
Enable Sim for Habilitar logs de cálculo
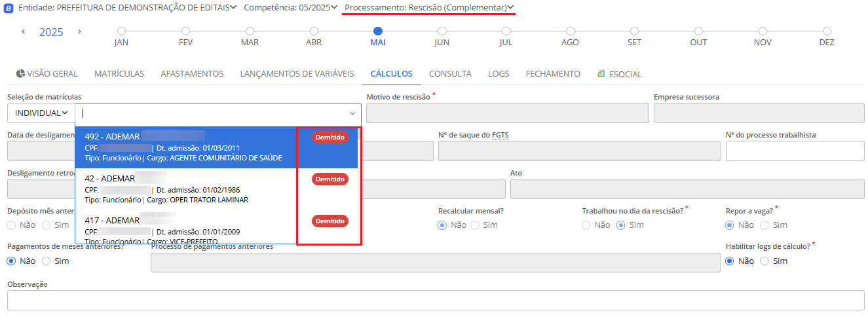tap(764, 261)
